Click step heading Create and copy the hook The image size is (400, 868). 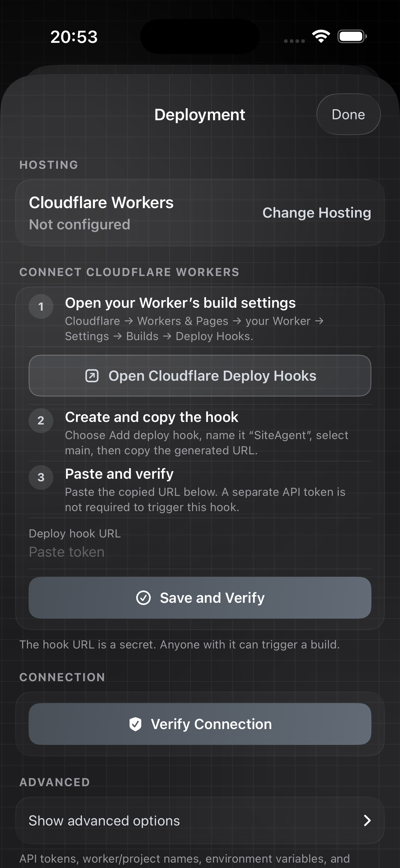coord(152,417)
